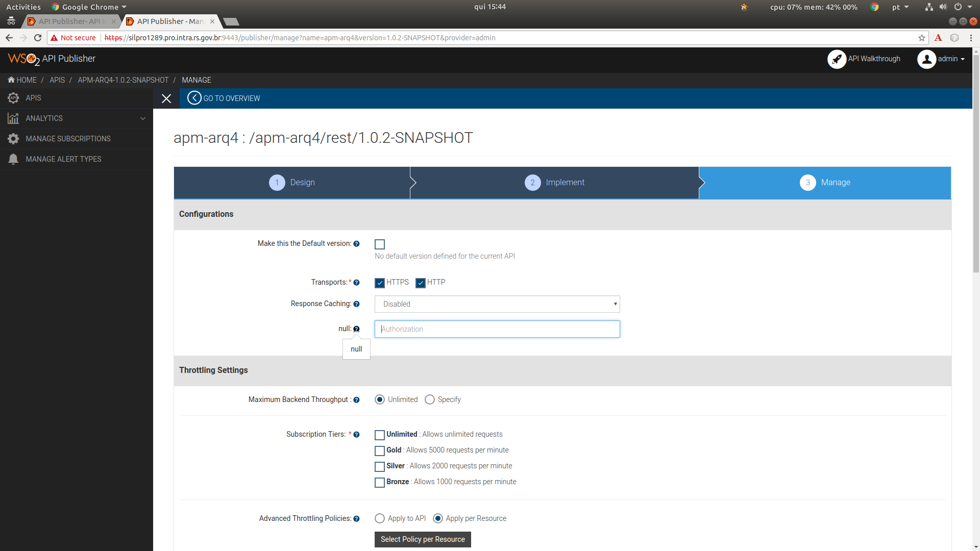This screenshot has width=980, height=551.
Task: Go to the Implement step tab
Action: [554, 183]
